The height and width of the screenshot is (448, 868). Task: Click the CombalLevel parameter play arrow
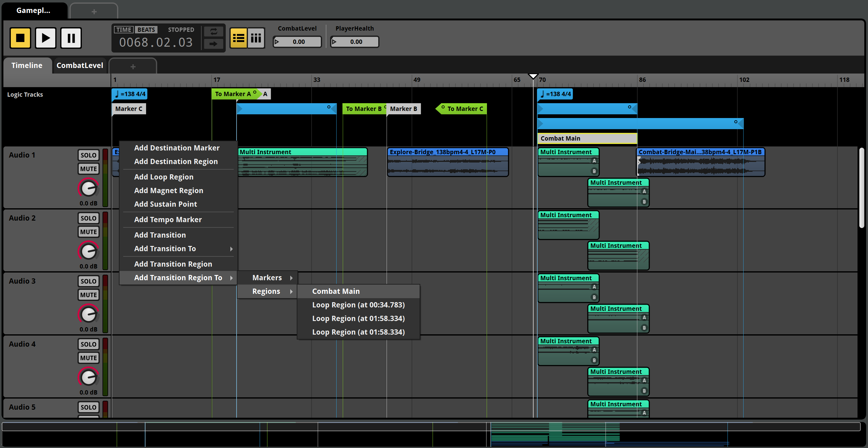(x=277, y=42)
